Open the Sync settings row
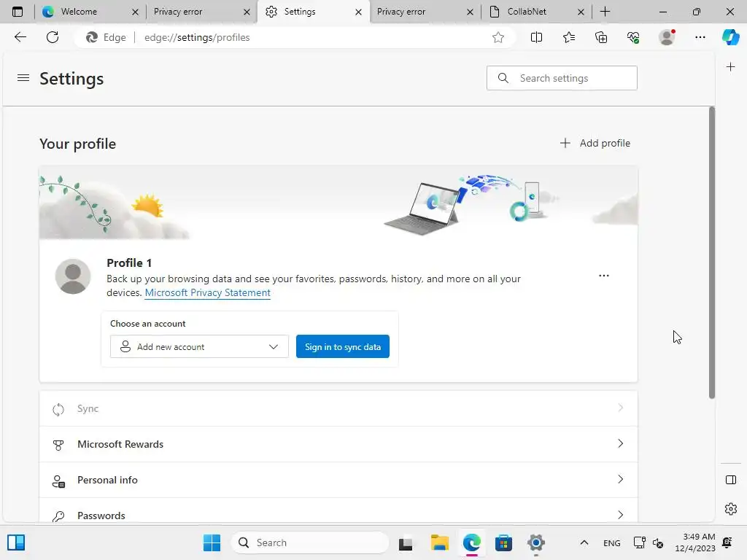 pyautogui.click(x=338, y=408)
